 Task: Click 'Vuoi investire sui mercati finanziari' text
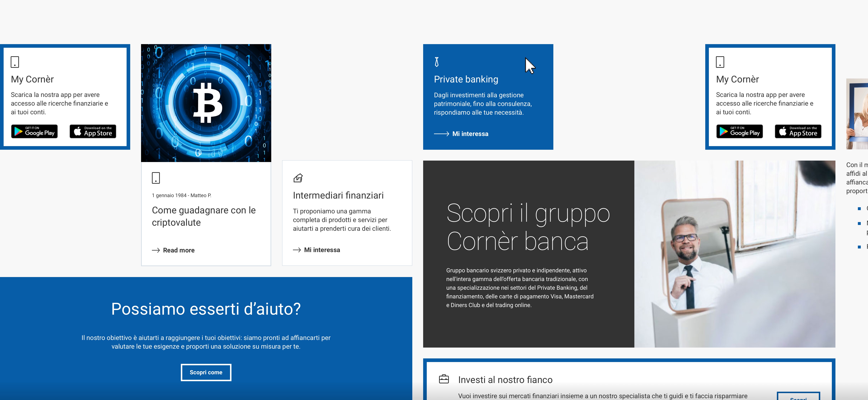point(603,396)
